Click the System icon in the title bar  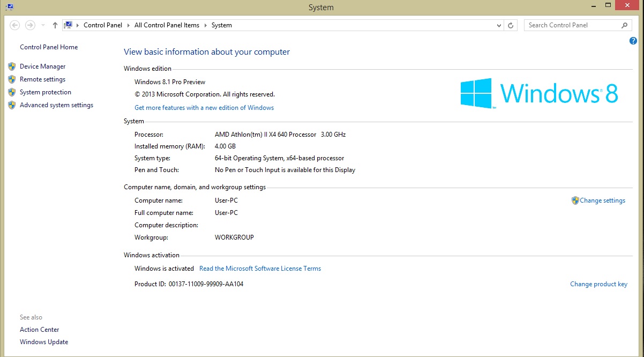point(9,7)
